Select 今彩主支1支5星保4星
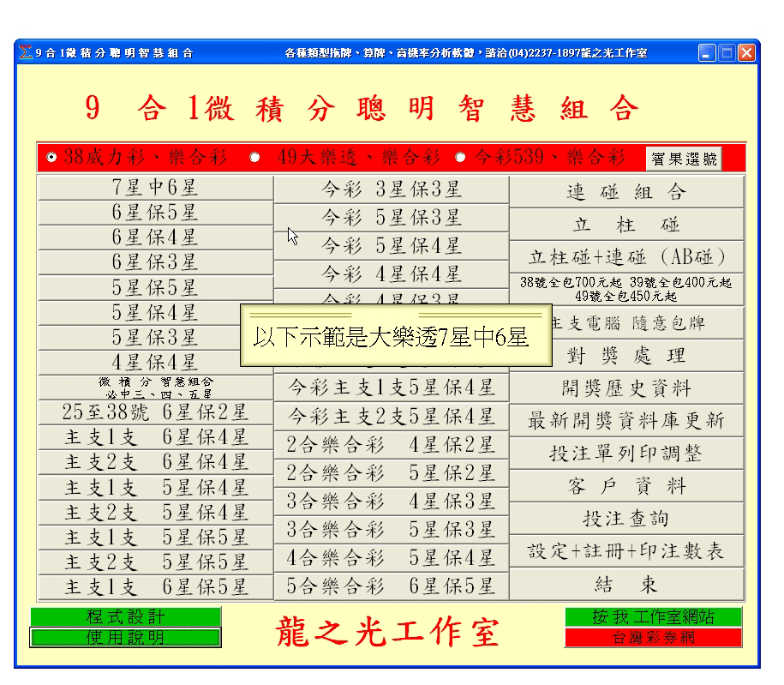The height and width of the screenshot is (685, 784). coord(392,388)
